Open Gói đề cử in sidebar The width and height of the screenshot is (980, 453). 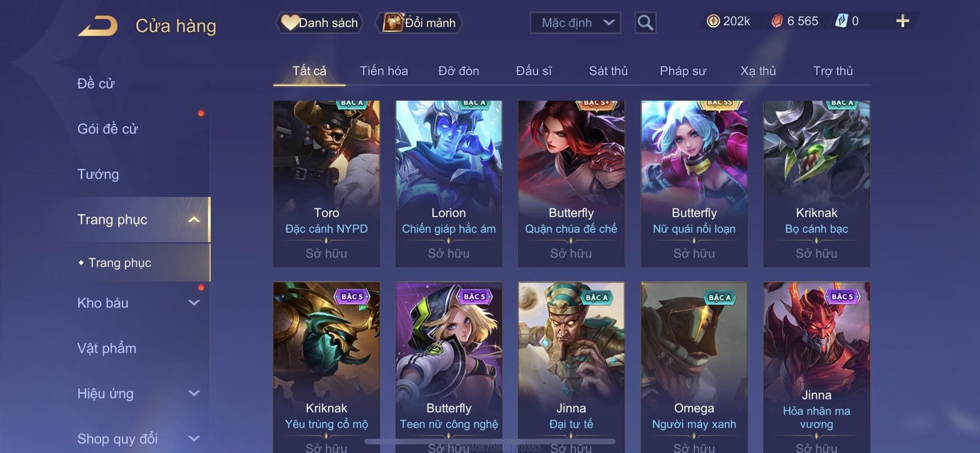[108, 128]
